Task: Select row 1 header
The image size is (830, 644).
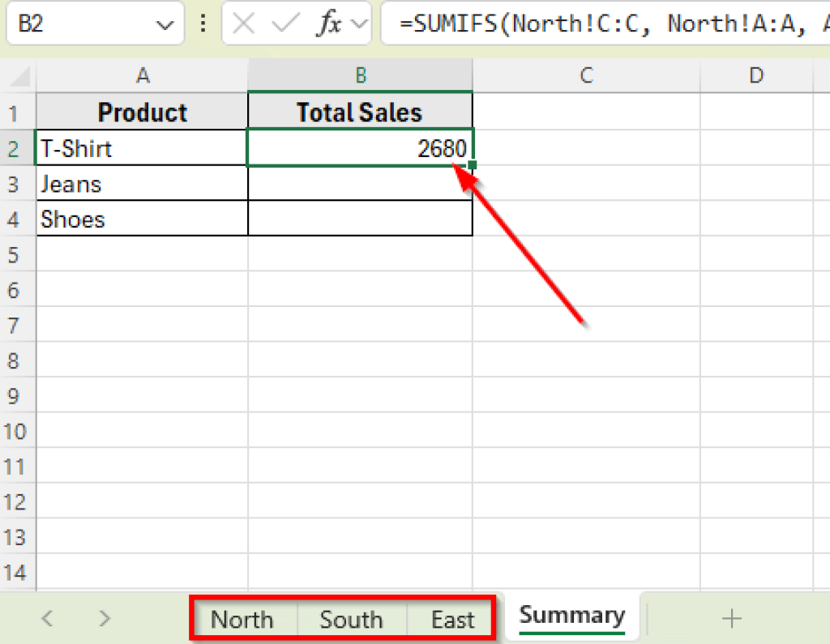Action: tap(18, 112)
